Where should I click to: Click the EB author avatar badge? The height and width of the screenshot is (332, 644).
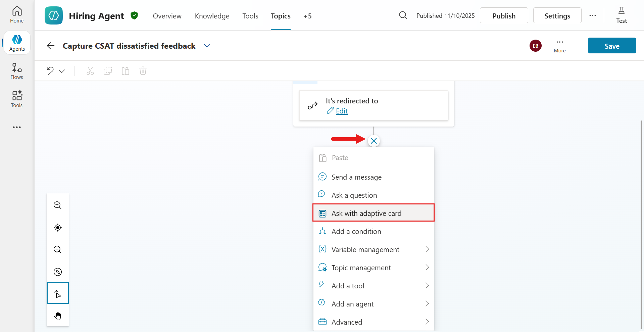click(535, 46)
